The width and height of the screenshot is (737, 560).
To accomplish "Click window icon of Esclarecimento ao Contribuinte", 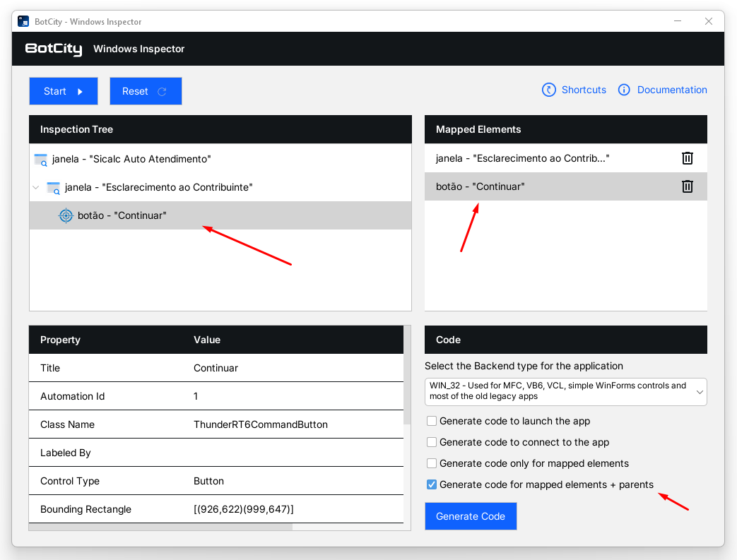I will pyautogui.click(x=54, y=188).
